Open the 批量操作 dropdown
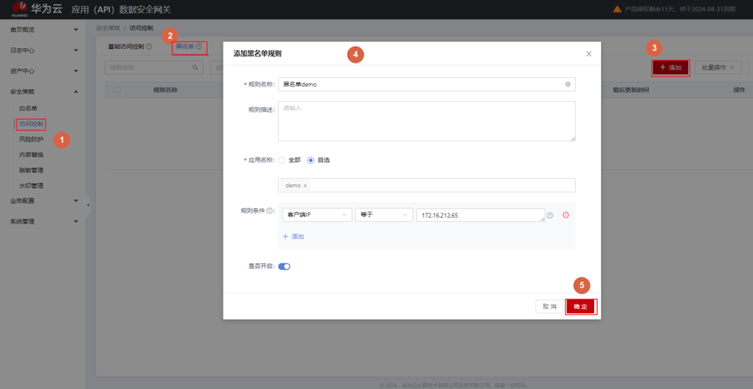 (x=718, y=68)
